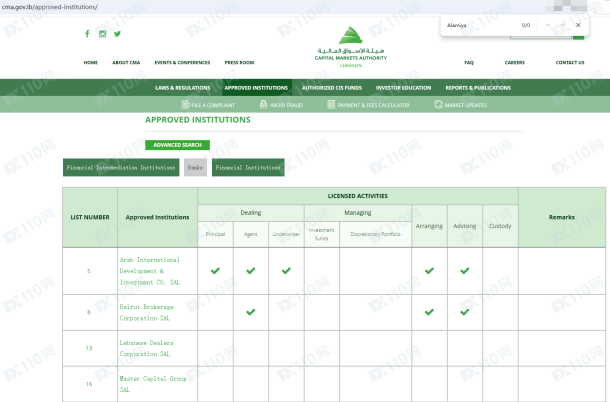Viewport: 610px width, 402px height.
Task: Click the Market Updates icon
Action: [x=438, y=104]
